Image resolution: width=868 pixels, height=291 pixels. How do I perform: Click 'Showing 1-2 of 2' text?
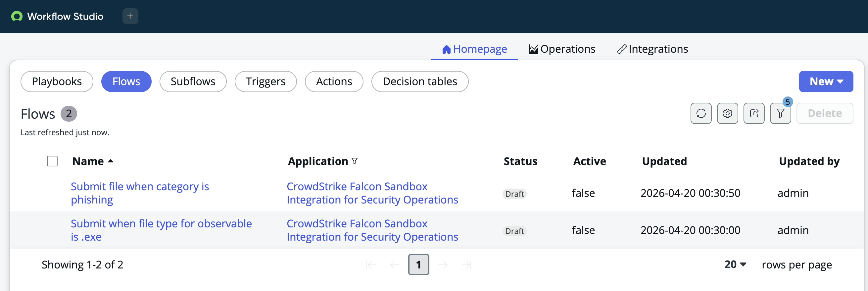(x=82, y=265)
